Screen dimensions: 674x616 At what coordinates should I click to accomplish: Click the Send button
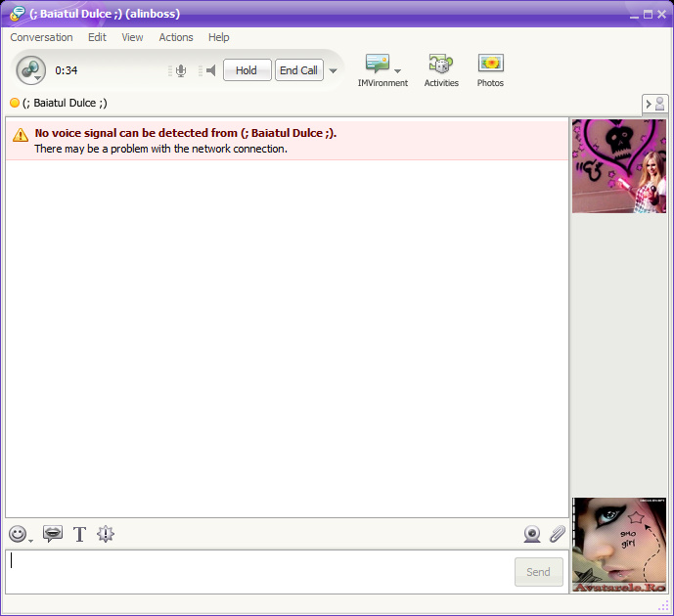539,572
